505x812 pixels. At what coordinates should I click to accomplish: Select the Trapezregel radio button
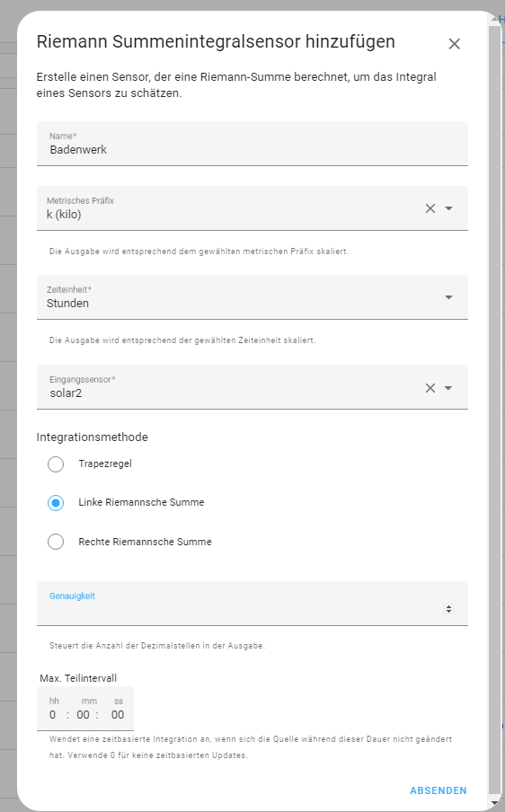click(x=56, y=464)
